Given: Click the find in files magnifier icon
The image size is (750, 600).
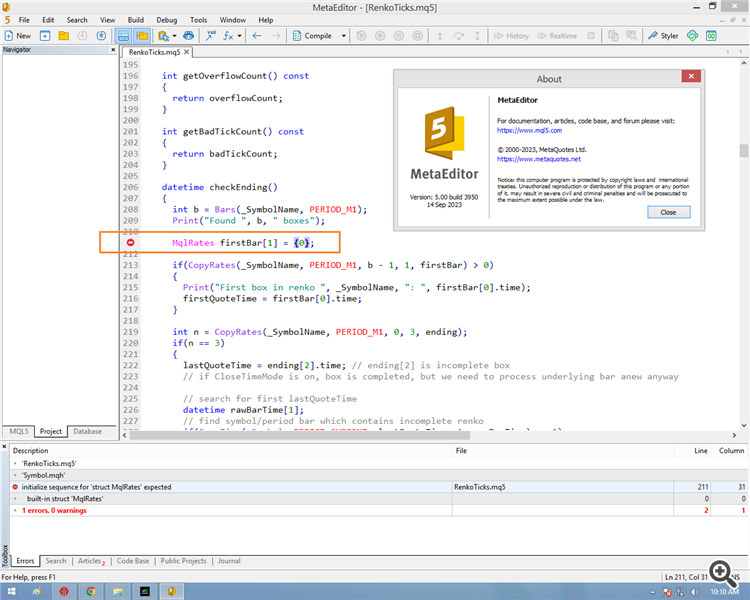Looking at the screenshot, I should click(632, 36).
